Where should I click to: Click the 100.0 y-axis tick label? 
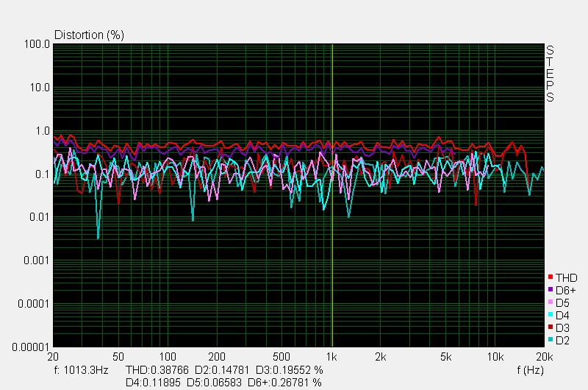pos(37,44)
